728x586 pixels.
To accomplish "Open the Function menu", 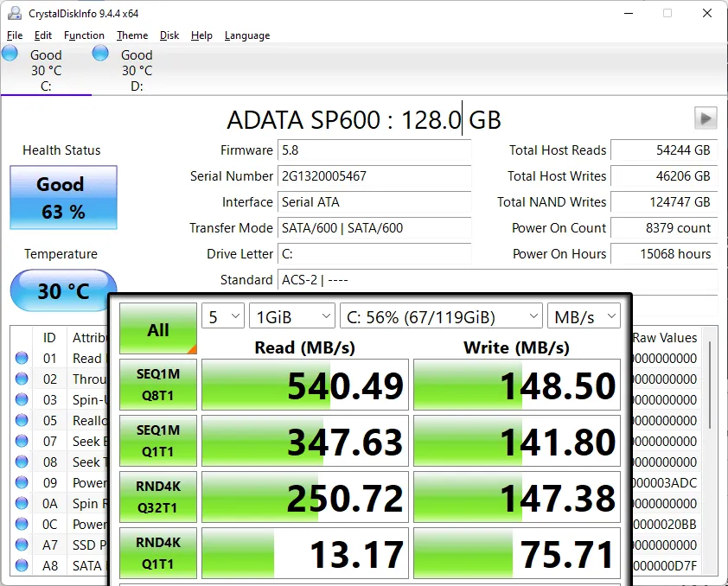I will click(x=84, y=35).
